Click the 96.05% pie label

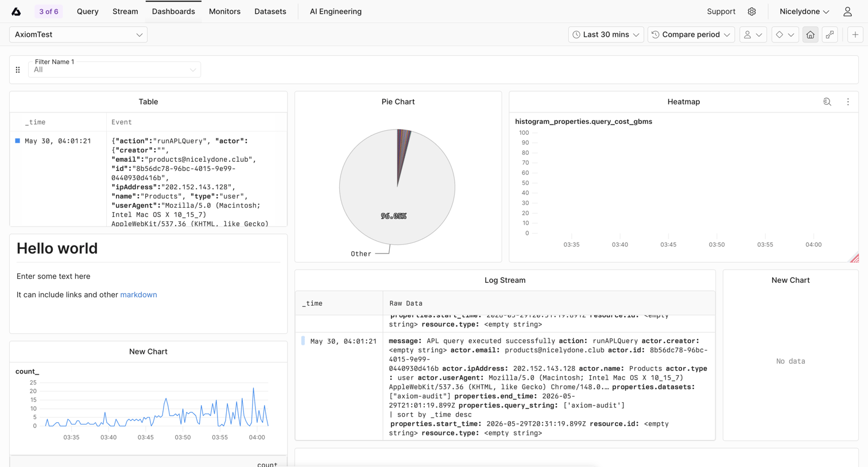pyautogui.click(x=394, y=216)
